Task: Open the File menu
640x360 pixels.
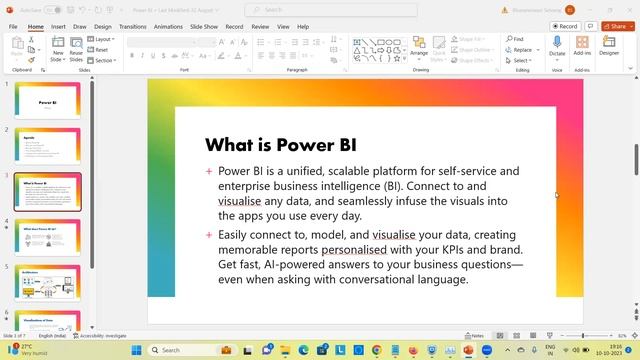Action: click(13, 27)
